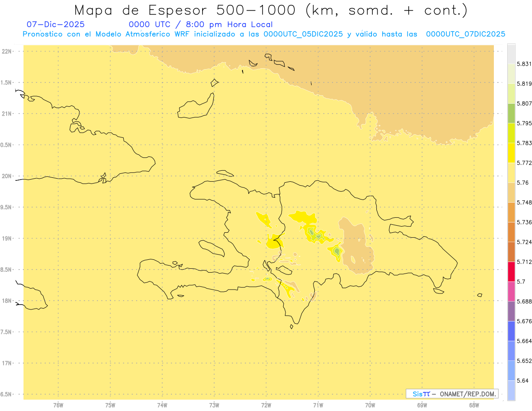This screenshot has height=411, width=532.
Task: Click the '5.748' colorbar value
Action: [x=524, y=202]
